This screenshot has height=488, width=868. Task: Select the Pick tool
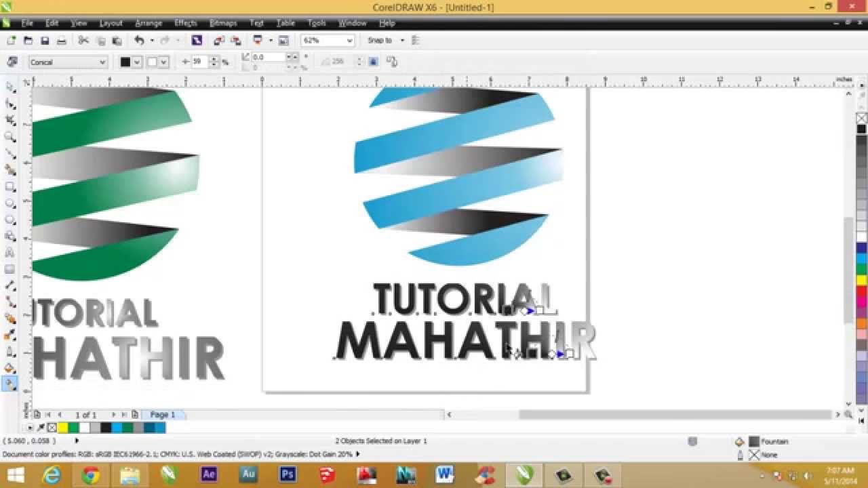coord(10,87)
